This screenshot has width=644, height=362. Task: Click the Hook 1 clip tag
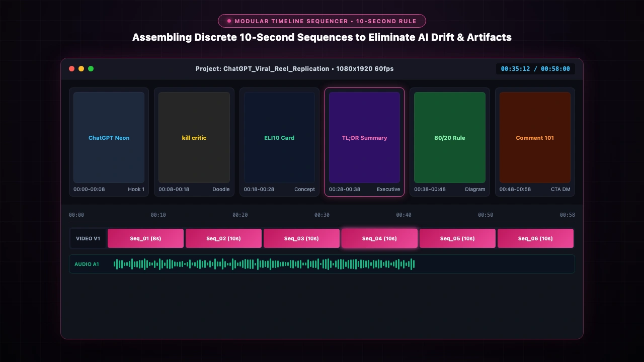pos(136,190)
